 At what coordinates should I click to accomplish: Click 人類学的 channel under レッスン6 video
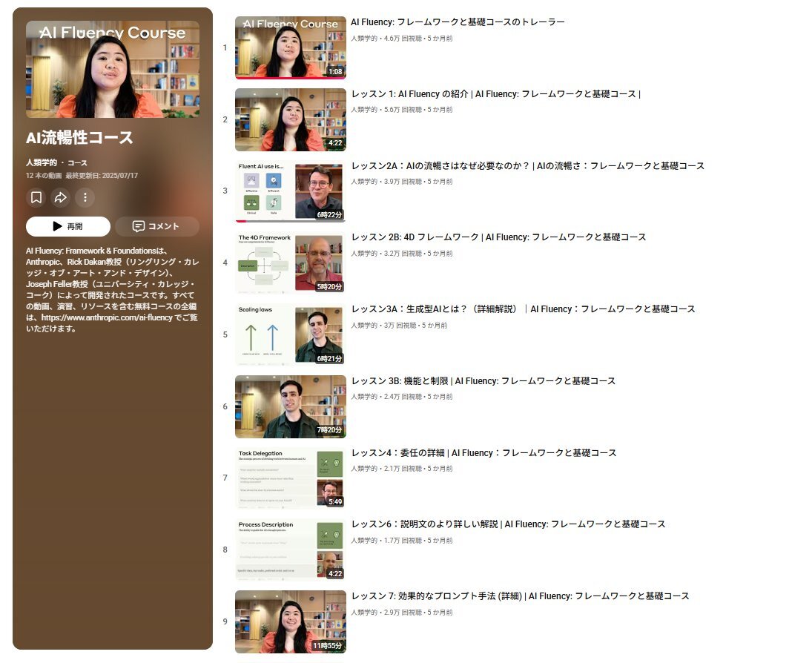click(x=364, y=541)
